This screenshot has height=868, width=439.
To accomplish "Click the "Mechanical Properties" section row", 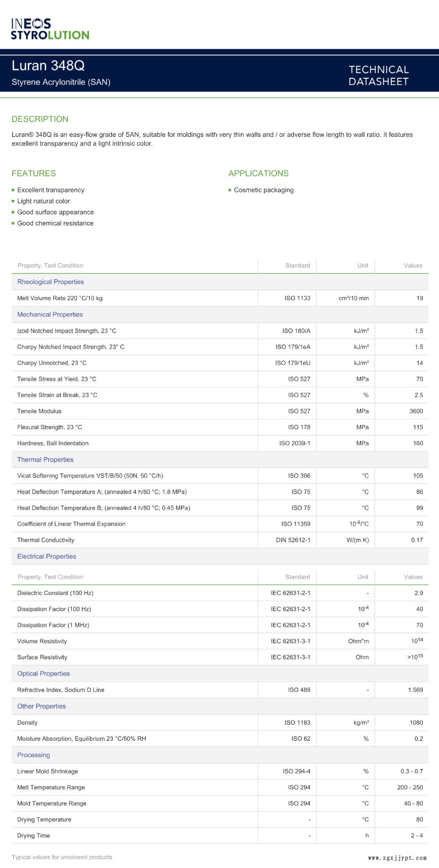I will [220, 314].
